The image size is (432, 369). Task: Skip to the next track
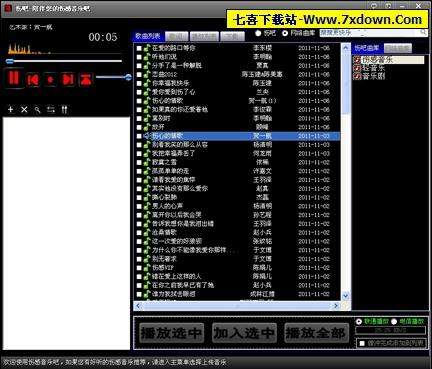point(68,79)
